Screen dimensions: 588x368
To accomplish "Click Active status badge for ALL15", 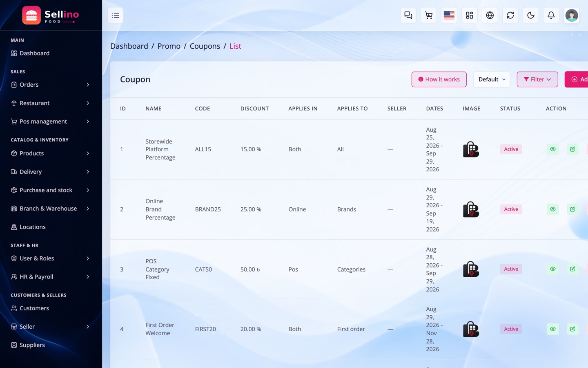I will pos(511,149).
